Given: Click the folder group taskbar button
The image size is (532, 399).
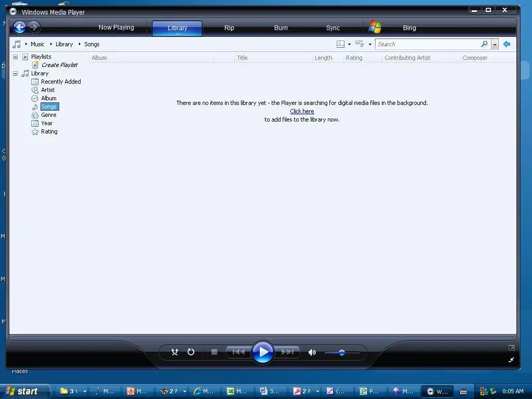Looking at the screenshot, I should 73,391.
